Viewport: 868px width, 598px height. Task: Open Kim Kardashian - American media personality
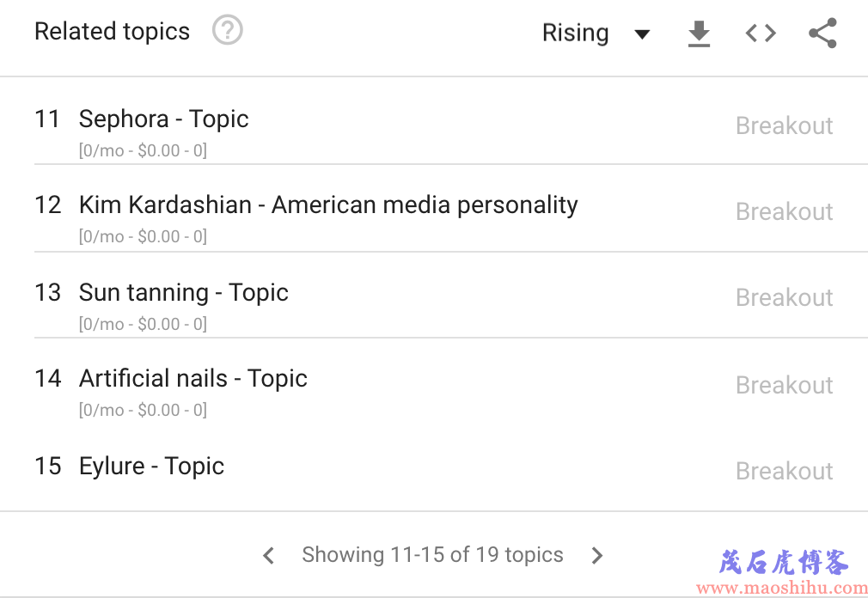(328, 205)
